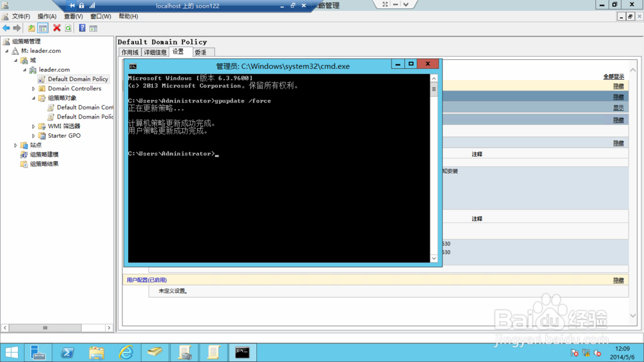Collapse the 组策略对象 node
Viewport: 644px width, 362px height.
pyautogui.click(x=33, y=98)
